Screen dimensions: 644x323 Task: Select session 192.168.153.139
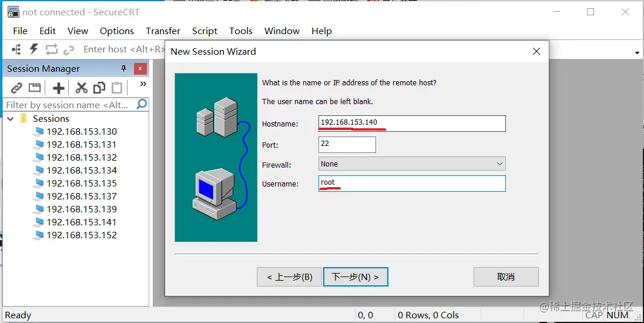pos(82,209)
